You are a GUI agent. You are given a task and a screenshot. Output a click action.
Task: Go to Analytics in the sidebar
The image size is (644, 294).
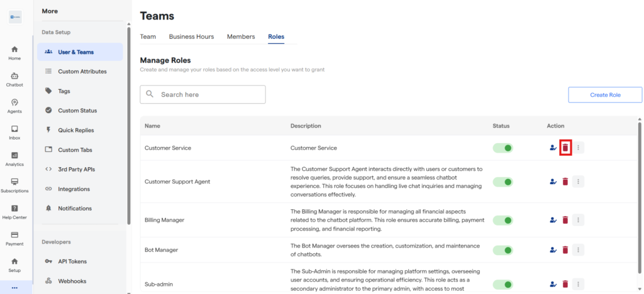coord(14,158)
